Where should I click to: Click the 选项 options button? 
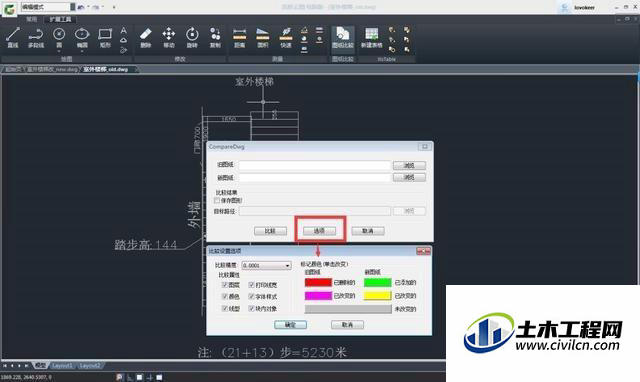319,231
